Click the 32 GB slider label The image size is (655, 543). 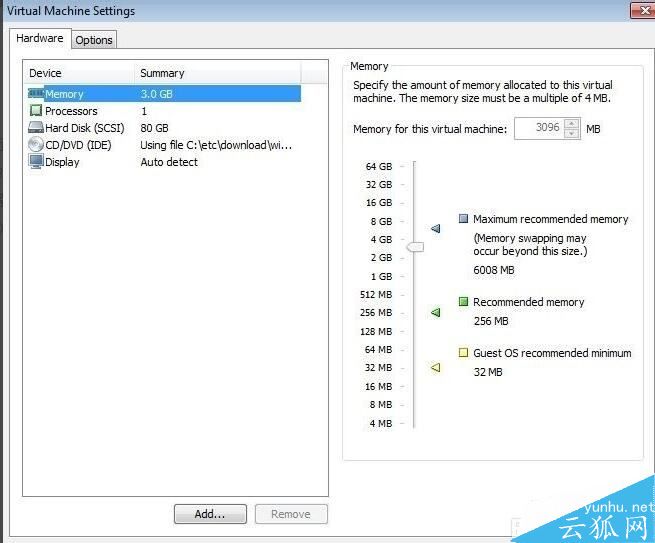(x=379, y=184)
